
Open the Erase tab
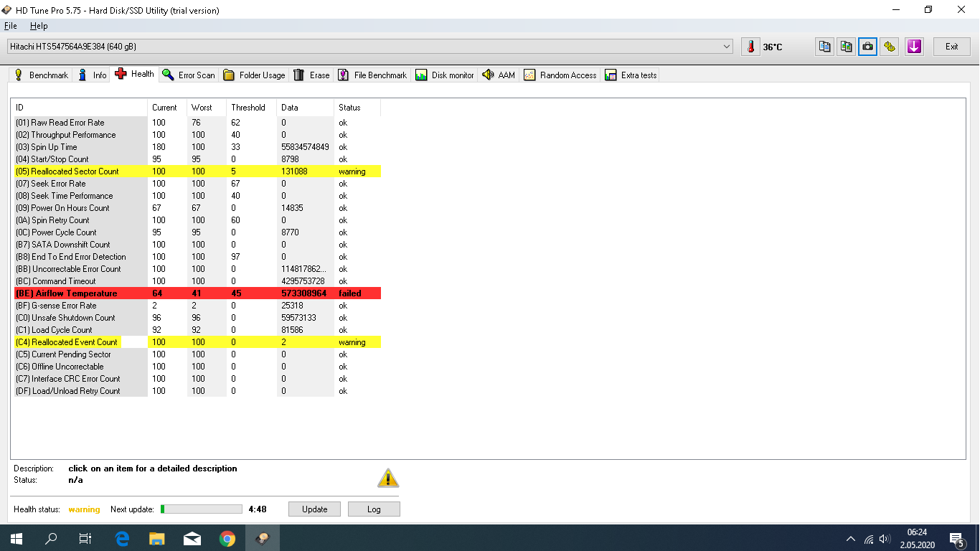311,75
